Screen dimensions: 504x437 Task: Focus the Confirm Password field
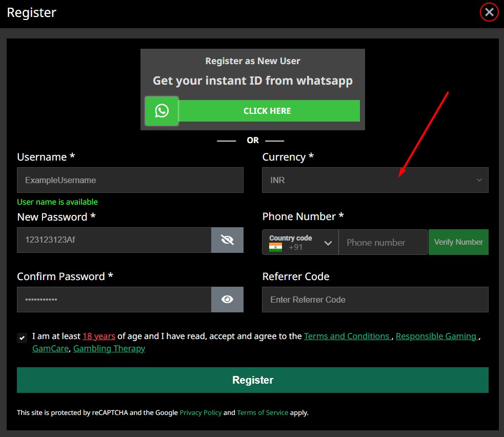pyautogui.click(x=114, y=300)
